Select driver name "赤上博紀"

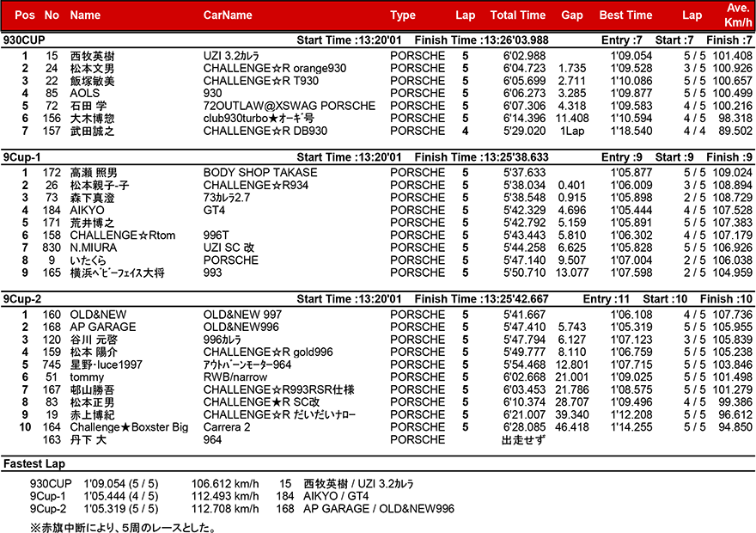[93, 415]
